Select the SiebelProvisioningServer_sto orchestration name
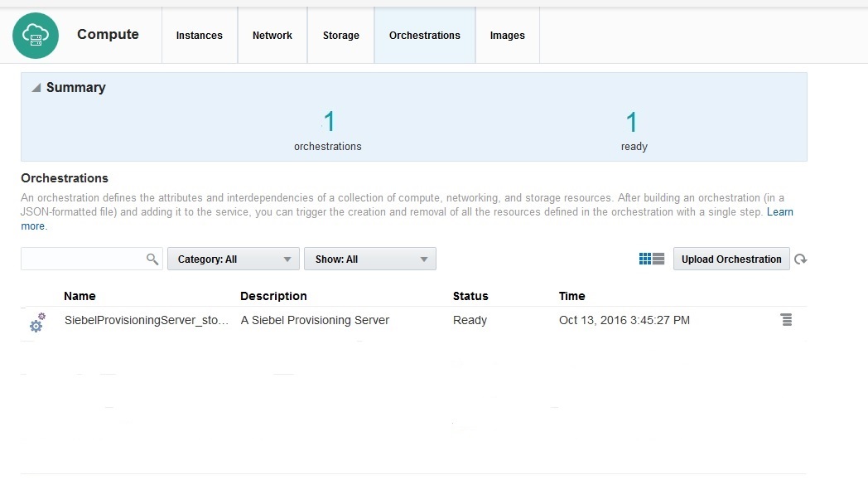This screenshot has height=480, width=868. click(146, 320)
